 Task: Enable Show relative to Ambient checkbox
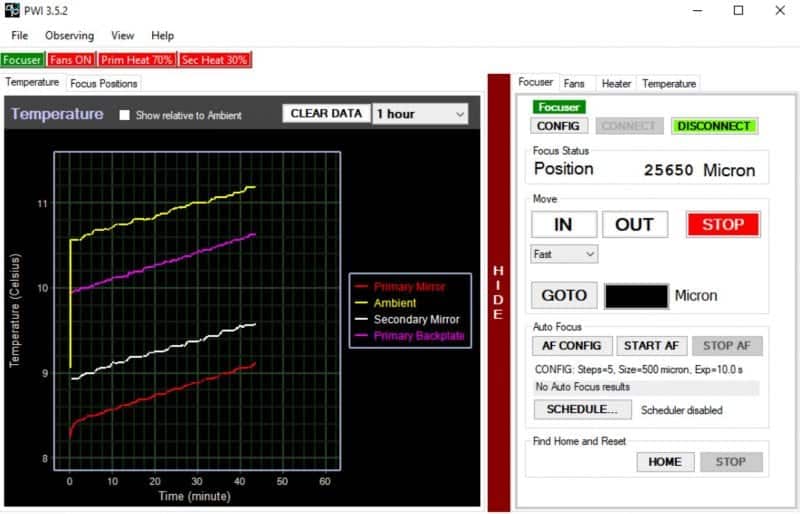coord(125,115)
